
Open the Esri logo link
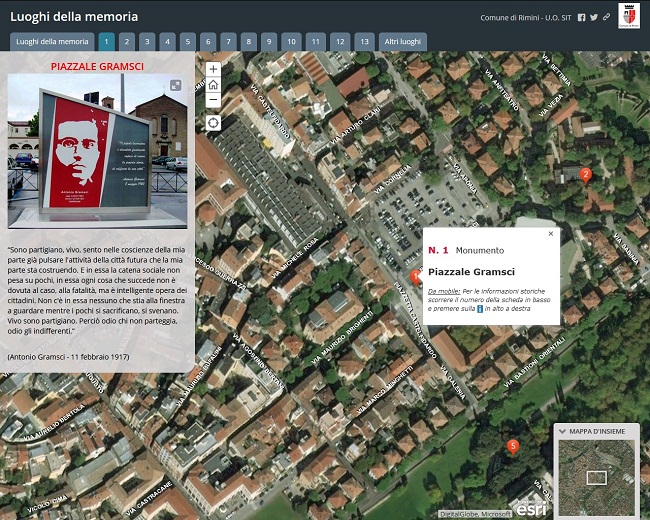click(530, 505)
